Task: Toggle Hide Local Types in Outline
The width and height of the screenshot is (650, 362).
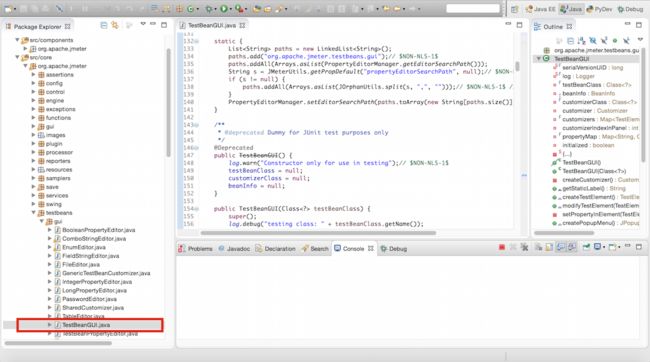Action: pyautogui.click(x=626, y=41)
